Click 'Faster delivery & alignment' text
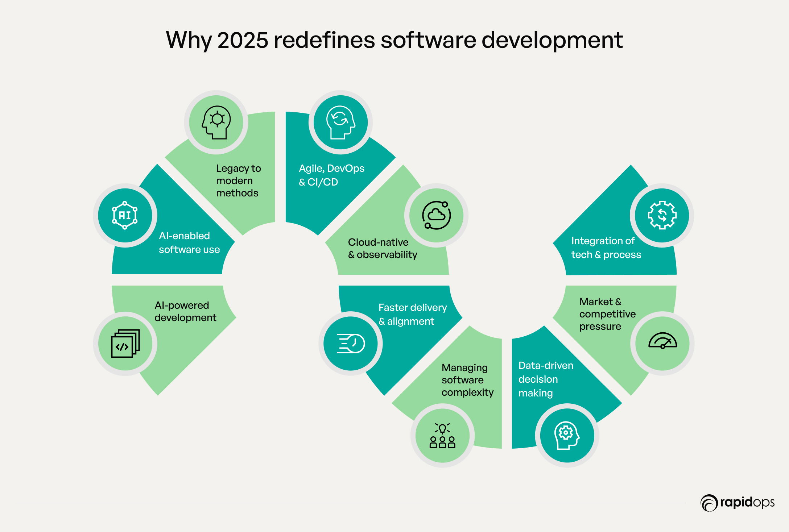Viewport: 789px width, 532px height. pos(412,314)
